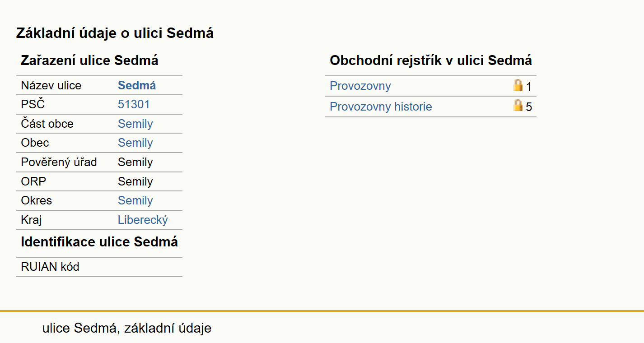Select Semily link in Část obce row
Screen dimensions: 644x343
[x=135, y=124]
